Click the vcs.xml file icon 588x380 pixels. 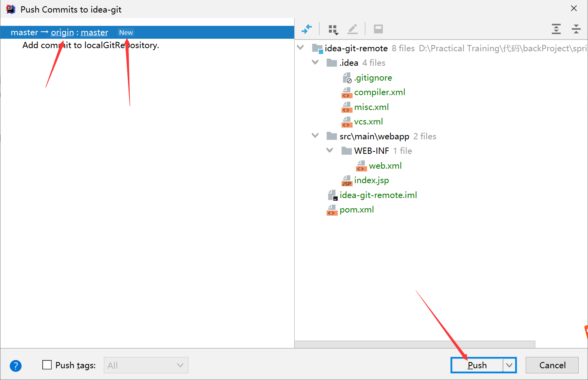[x=347, y=122]
